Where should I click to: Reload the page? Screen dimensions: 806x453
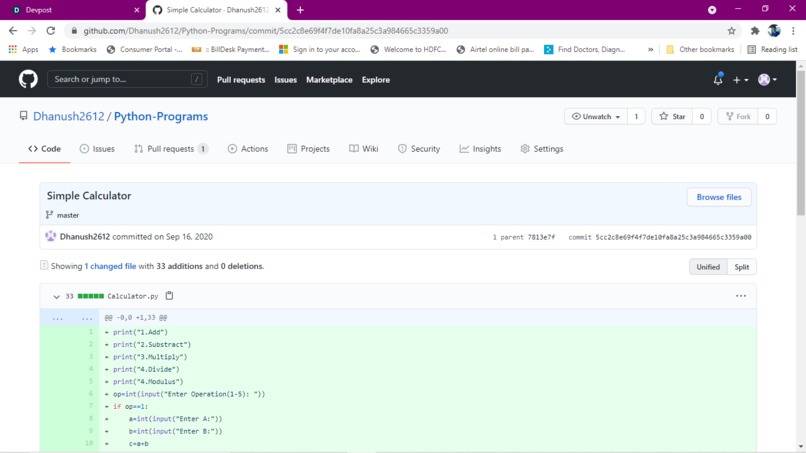pyautogui.click(x=50, y=31)
